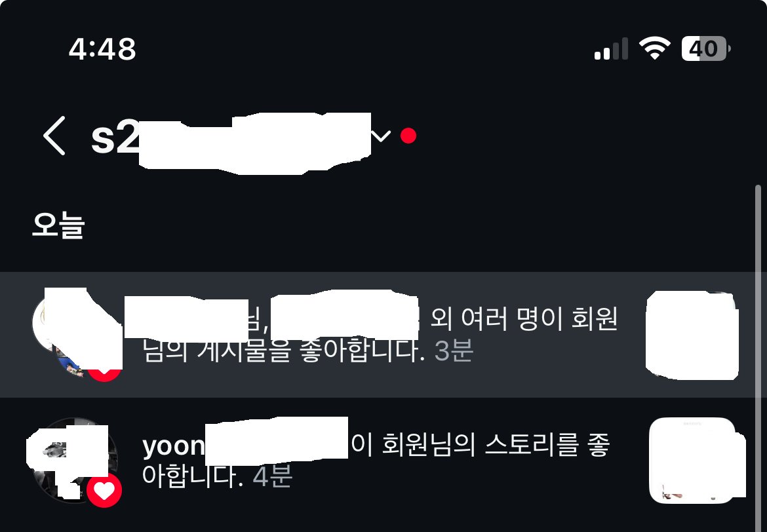Tap the heart badge on the first notification avatar
The height and width of the screenshot is (532, 767).
pos(104,371)
